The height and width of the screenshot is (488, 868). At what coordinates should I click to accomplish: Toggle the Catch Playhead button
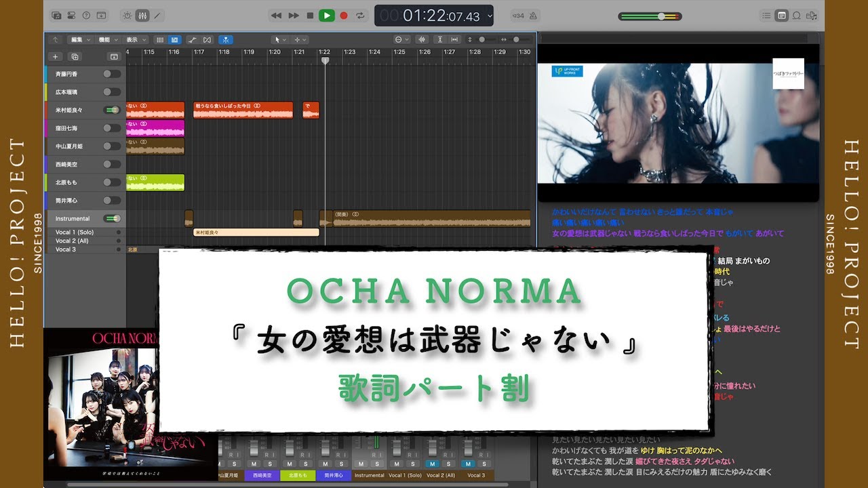pyautogui.click(x=225, y=40)
